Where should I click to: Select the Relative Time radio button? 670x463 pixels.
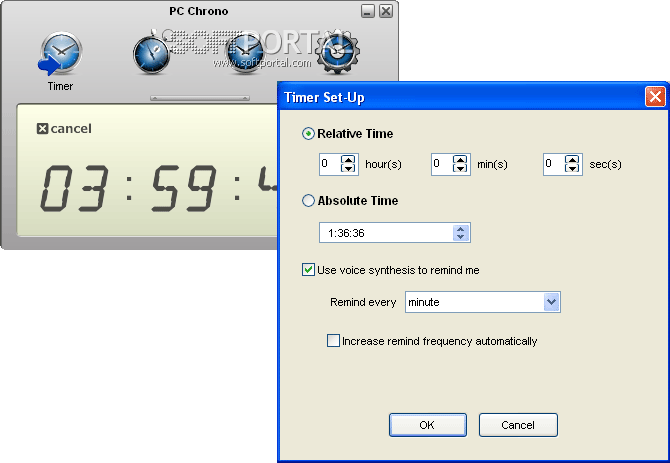(308, 134)
